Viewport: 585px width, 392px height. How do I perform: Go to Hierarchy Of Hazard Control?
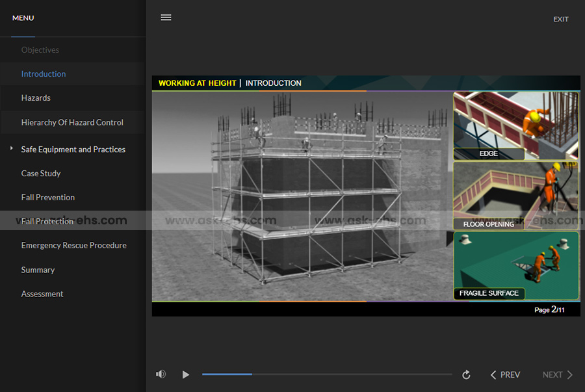pos(72,122)
